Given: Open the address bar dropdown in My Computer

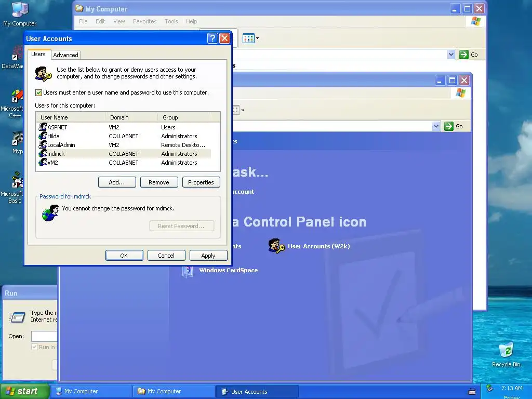Looking at the screenshot, I should [451, 55].
